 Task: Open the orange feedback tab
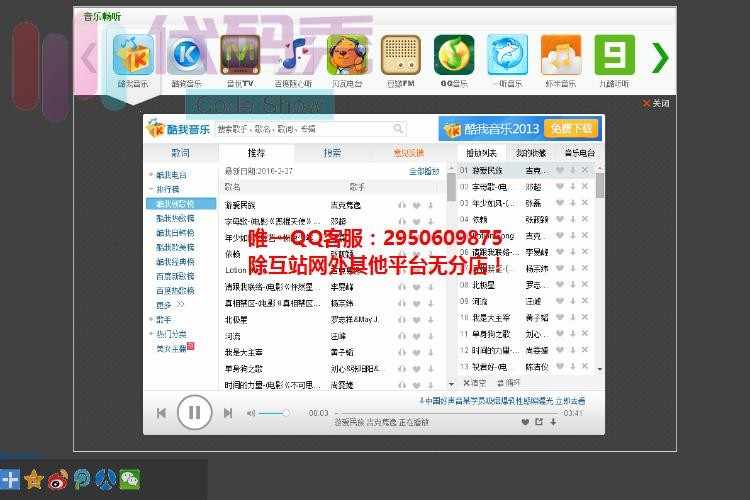point(408,153)
